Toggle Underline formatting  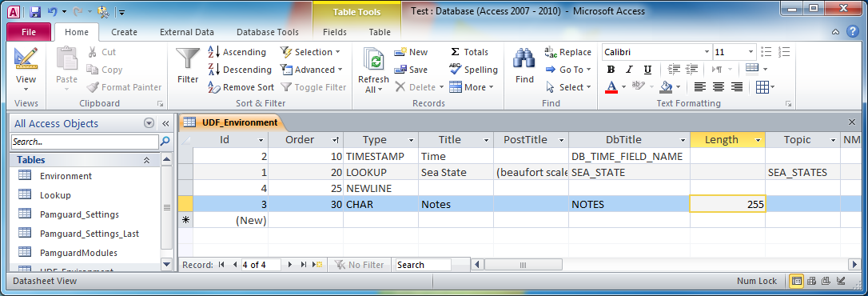tap(647, 70)
